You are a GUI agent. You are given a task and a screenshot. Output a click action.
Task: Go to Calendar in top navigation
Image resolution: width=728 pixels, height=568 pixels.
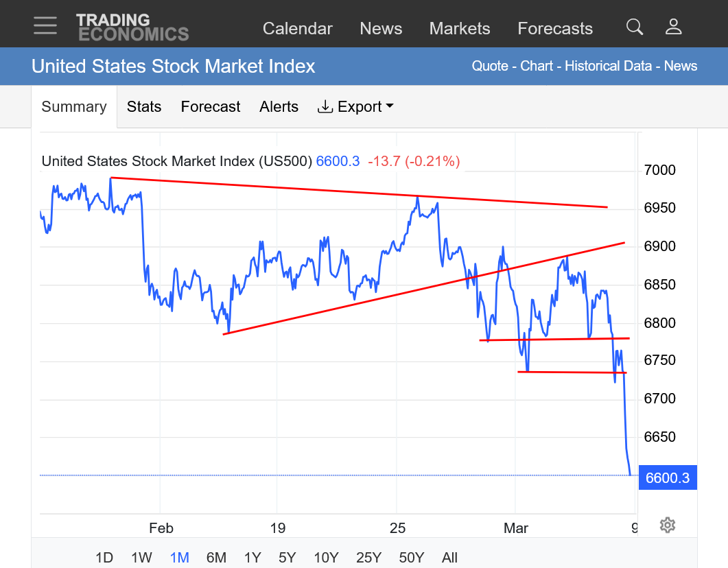[297, 29]
